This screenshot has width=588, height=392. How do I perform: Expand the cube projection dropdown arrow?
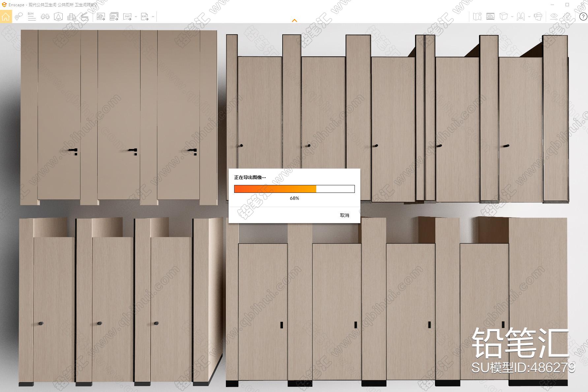[x=512, y=16]
